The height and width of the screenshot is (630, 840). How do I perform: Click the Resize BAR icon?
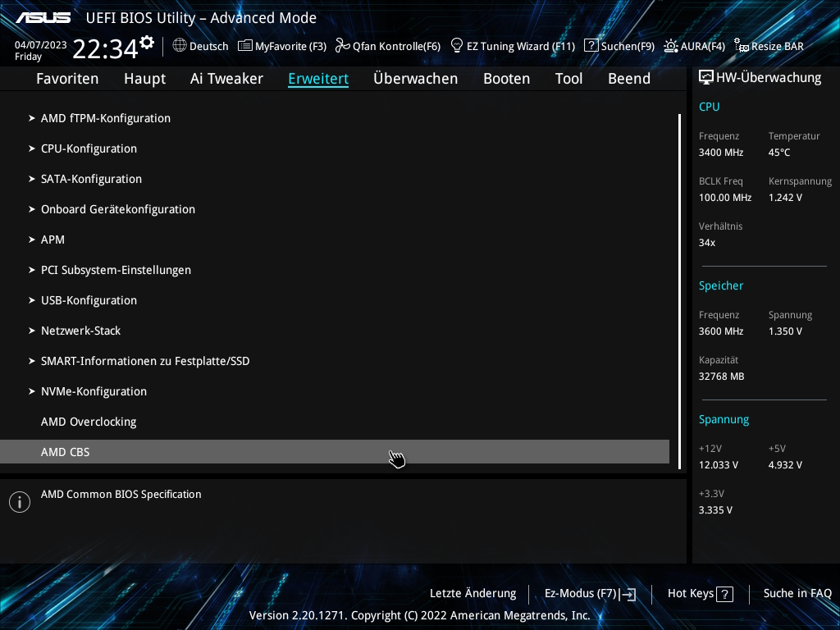[742, 46]
